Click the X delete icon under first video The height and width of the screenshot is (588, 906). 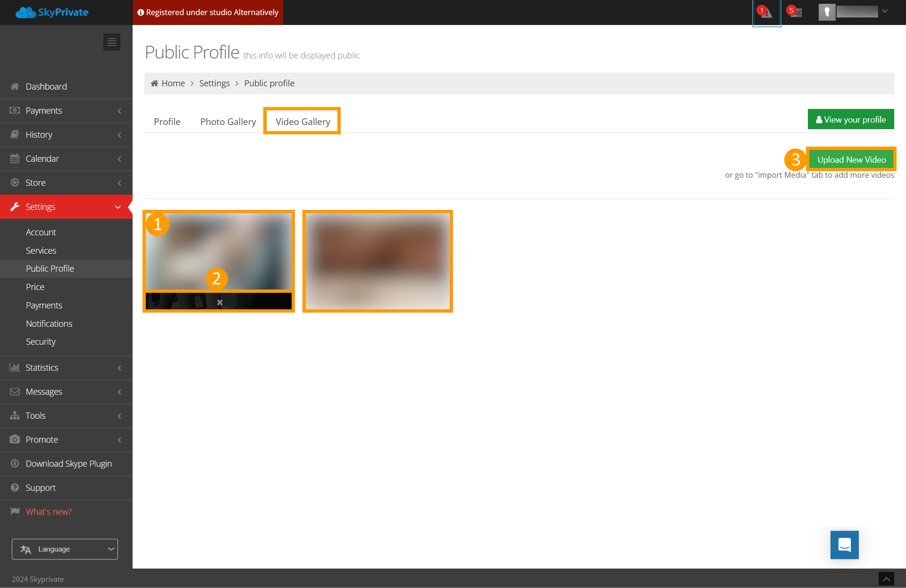(219, 302)
